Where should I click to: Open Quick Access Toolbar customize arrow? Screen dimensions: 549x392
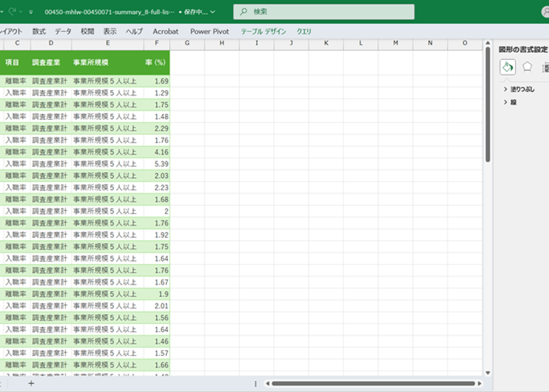coord(31,12)
